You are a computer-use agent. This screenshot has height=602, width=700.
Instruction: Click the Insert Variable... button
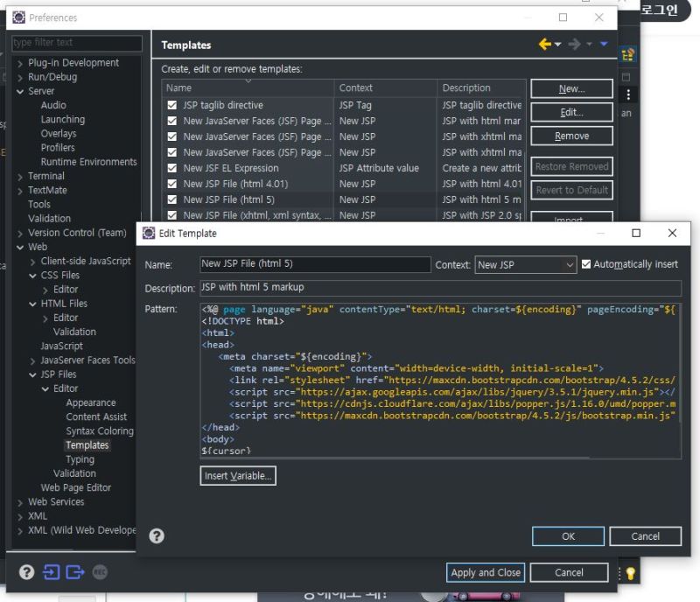(238, 476)
